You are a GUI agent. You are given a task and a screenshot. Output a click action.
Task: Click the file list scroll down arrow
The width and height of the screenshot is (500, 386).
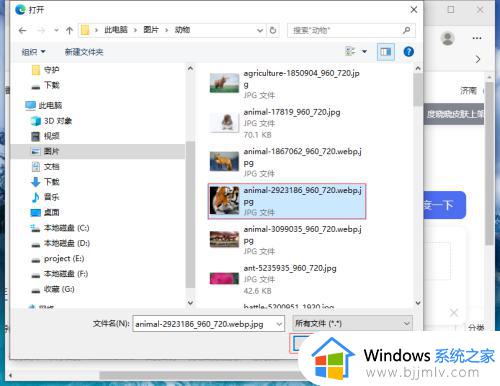[418, 303]
